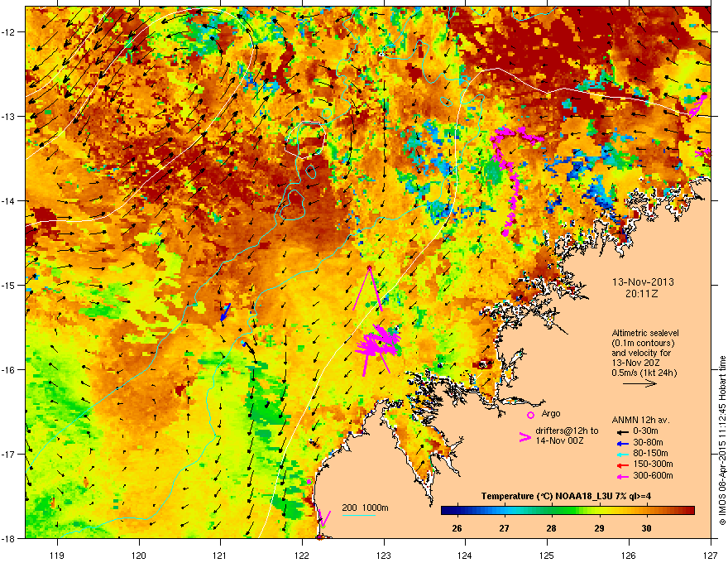The height and width of the screenshot is (563, 728).
Task: Click the magenta drifter arrowhead on the coast near 122.3
Action: click(x=324, y=518)
